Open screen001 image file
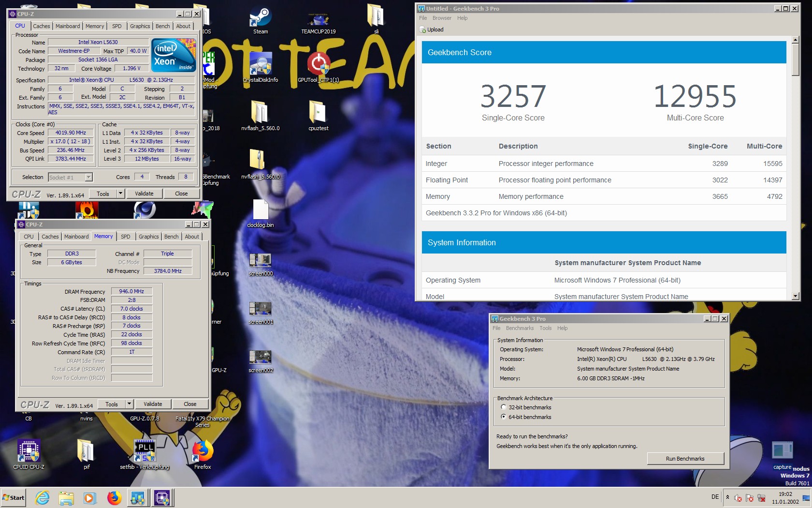Screen dimensions: 812x508 (261, 313)
